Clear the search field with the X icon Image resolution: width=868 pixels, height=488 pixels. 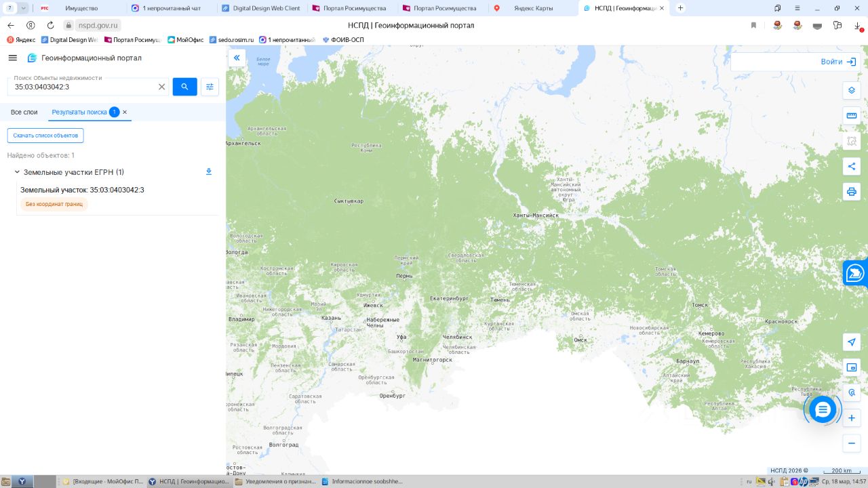(161, 87)
